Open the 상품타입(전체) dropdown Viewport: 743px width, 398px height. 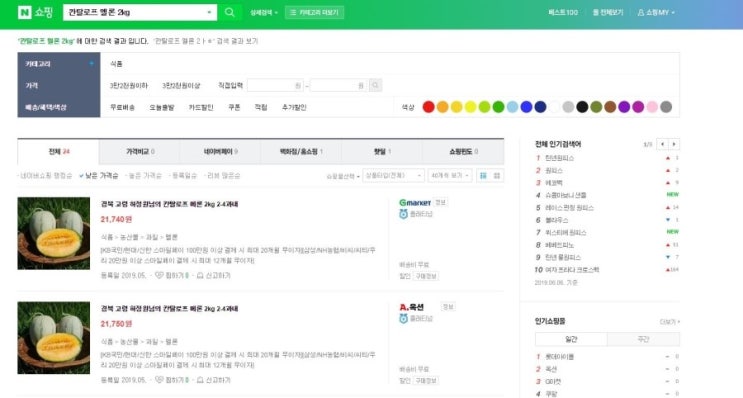tap(393, 176)
